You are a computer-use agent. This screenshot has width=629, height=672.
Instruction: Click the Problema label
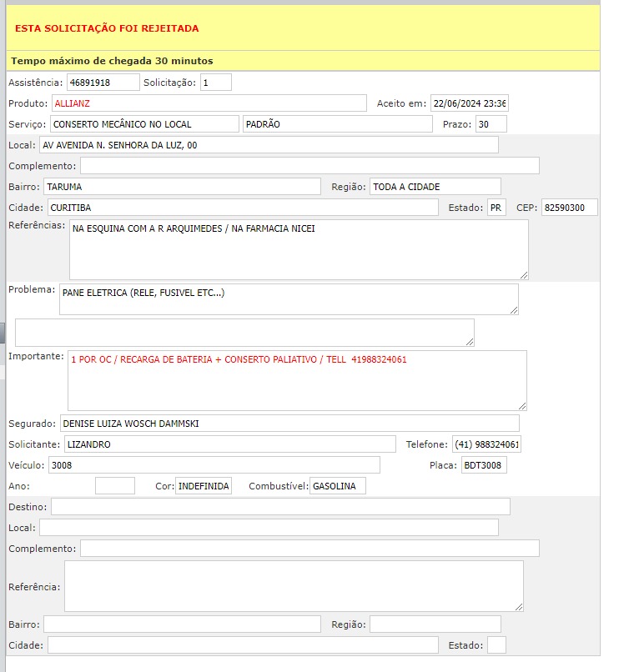point(32,289)
